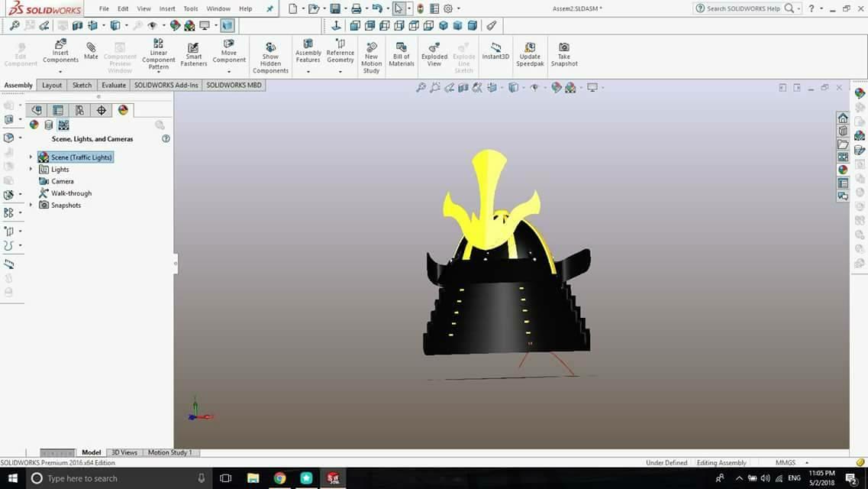The image size is (868, 489).
Task: Click the SOLIDWORKS Resources home icon
Action: (843, 118)
